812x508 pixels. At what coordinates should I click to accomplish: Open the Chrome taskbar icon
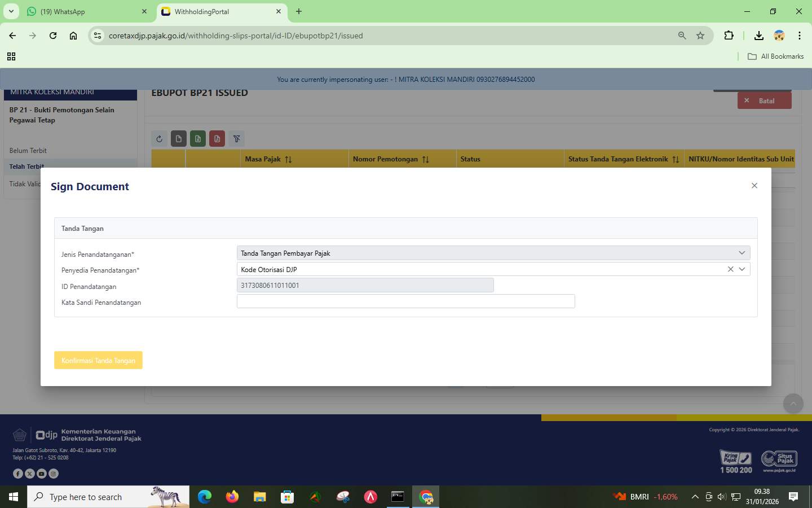pyautogui.click(x=426, y=497)
